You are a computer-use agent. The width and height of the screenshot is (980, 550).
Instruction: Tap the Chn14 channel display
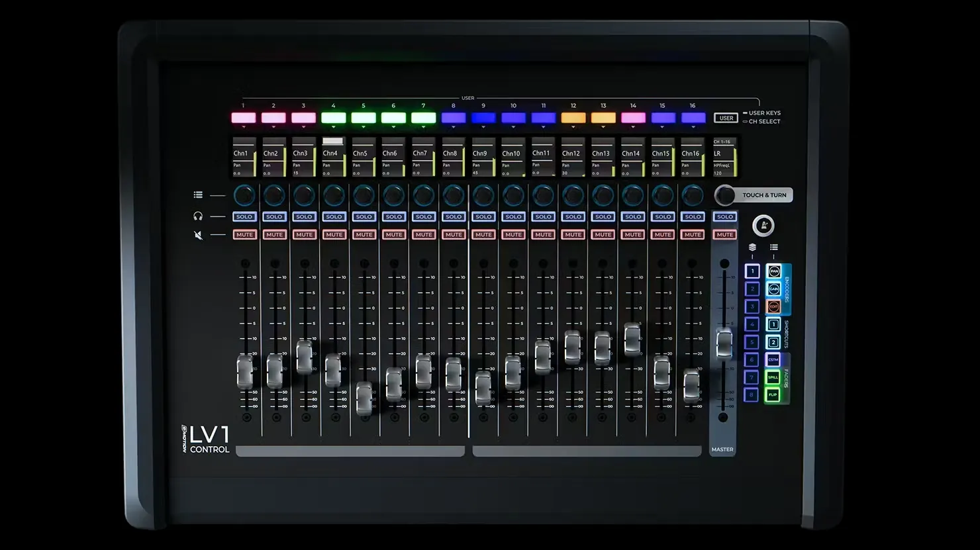632,158
